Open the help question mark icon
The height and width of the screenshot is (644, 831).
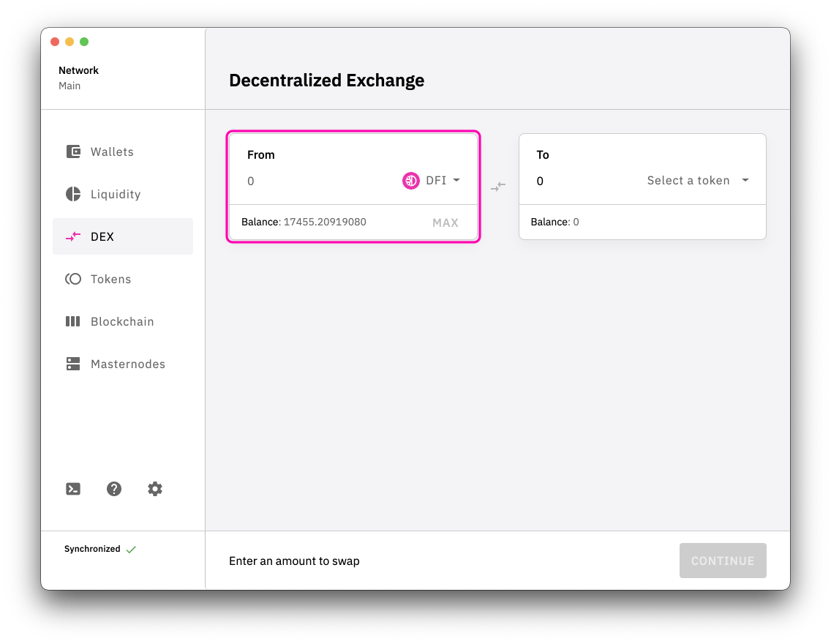pyautogui.click(x=114, y=489)
